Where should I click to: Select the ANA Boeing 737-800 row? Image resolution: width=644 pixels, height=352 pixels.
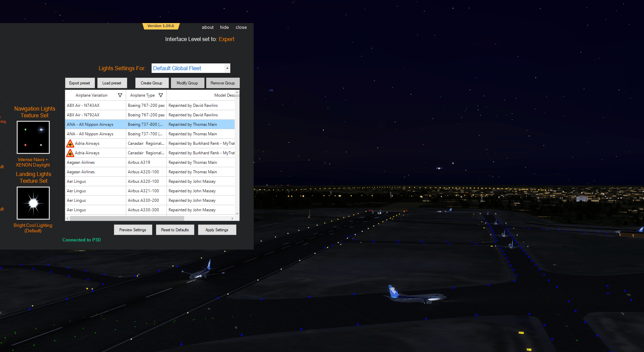[150, 124]
